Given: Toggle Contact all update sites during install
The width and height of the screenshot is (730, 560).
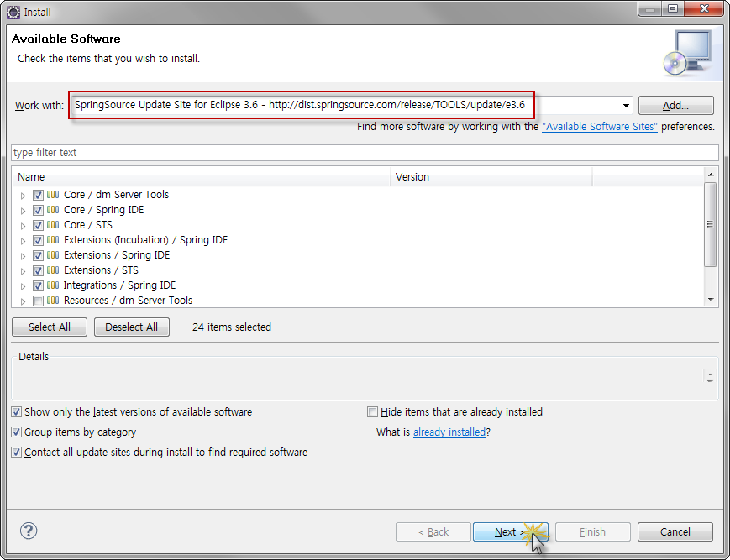Looking at the screenshot, I should [16, 452].
